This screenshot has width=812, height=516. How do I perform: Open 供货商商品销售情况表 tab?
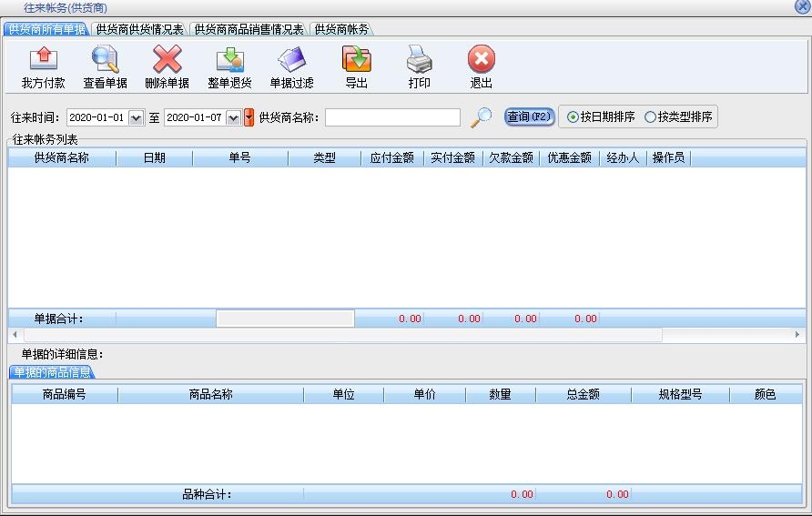tap(249, 29)
